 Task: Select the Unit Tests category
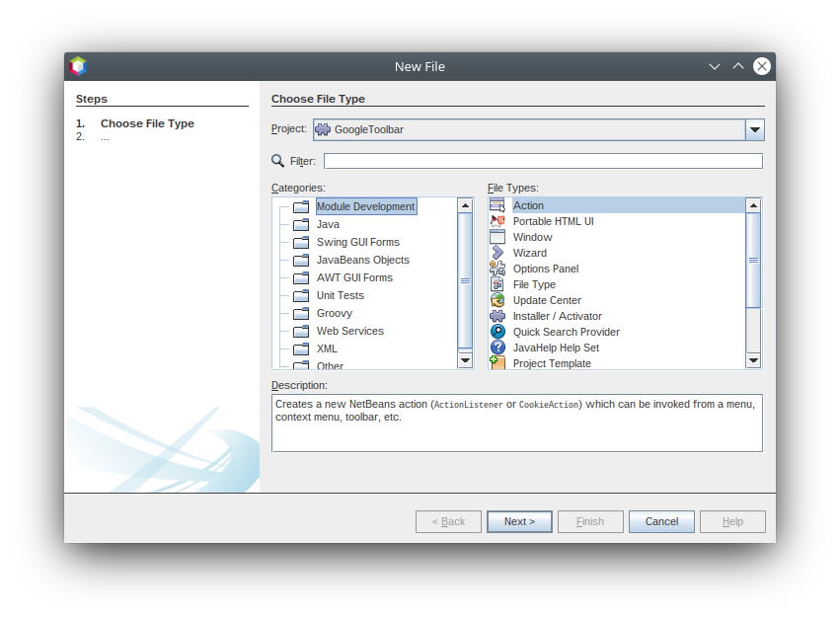340,295
